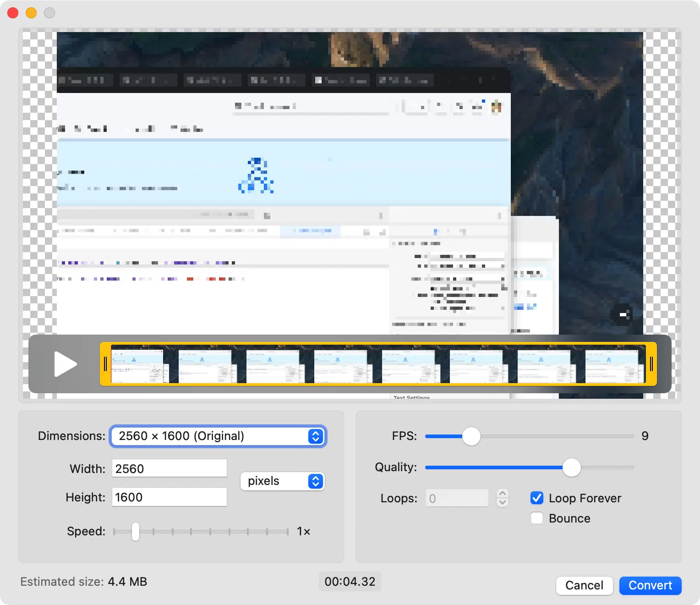Screen dimensions: 700x605
Task: Click the Cancel button
Action: [x=584, y=585]
